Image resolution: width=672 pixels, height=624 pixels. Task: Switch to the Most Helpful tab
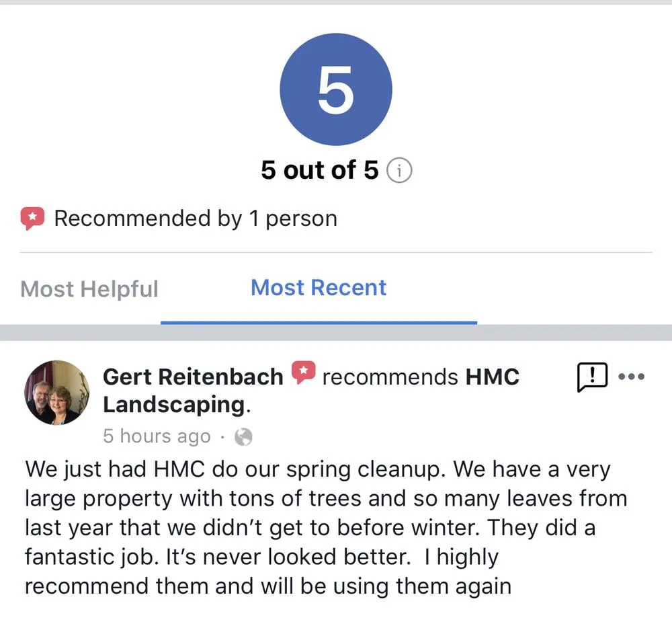click(89, 288)
